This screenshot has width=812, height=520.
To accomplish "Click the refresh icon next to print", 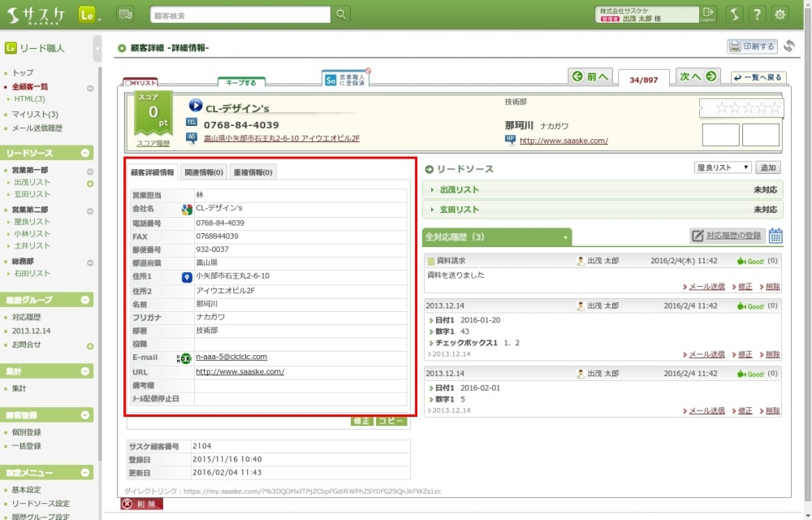I will coord(788,46).
